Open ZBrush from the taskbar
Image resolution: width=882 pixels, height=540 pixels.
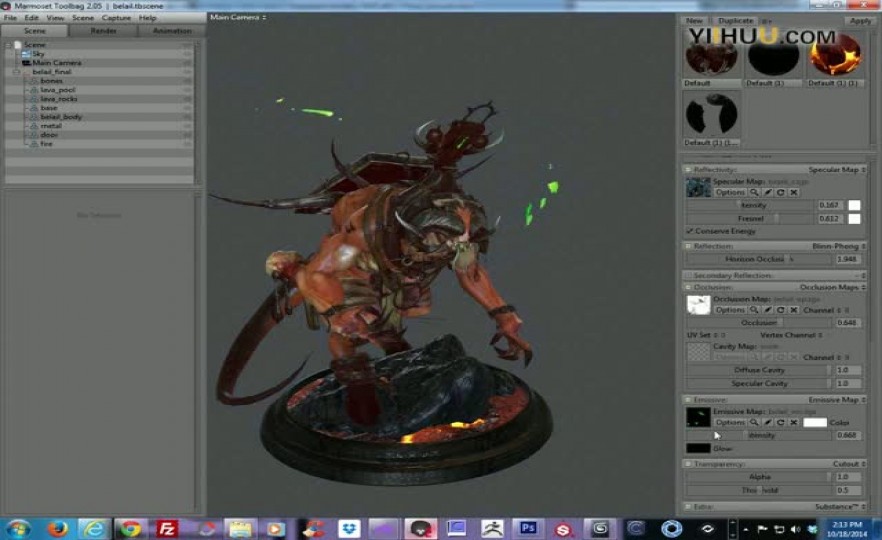tap(492, 529)
